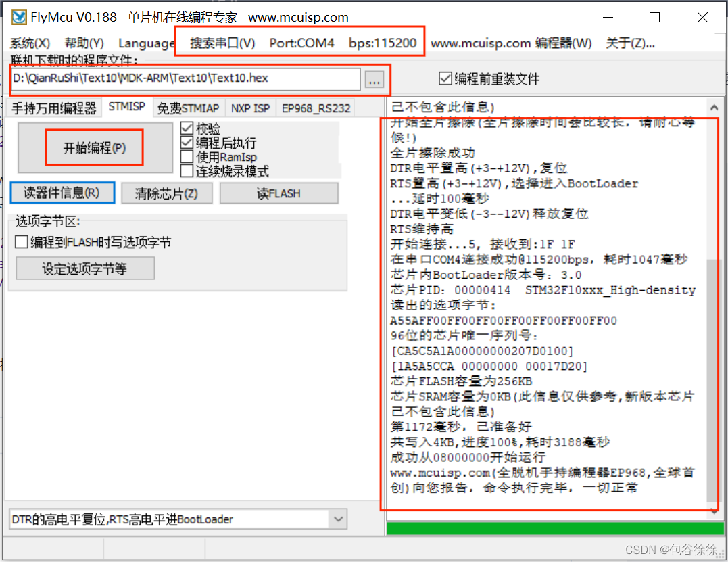Click log line '96位的芯片唯一序列号:'
The width and height of the screenshot is (728, 562).
[x=464, y=336]
